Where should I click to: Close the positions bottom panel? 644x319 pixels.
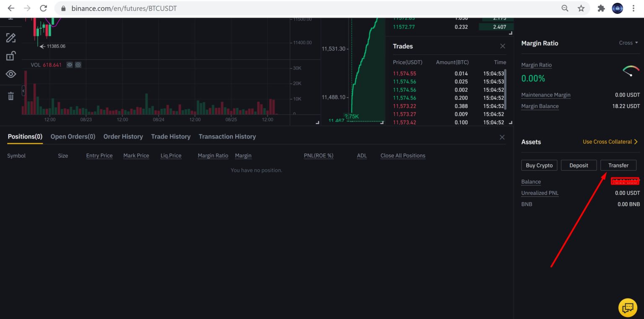[x=502, y=137]
